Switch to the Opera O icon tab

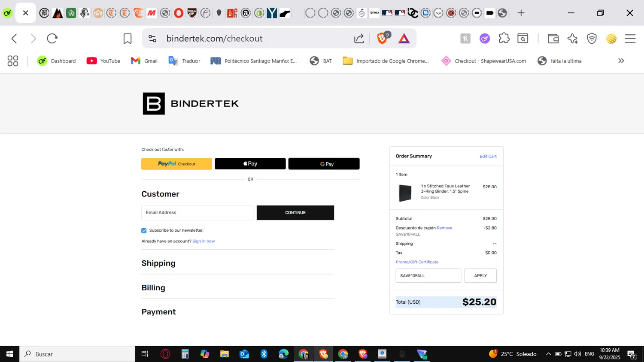click(179, 13)
